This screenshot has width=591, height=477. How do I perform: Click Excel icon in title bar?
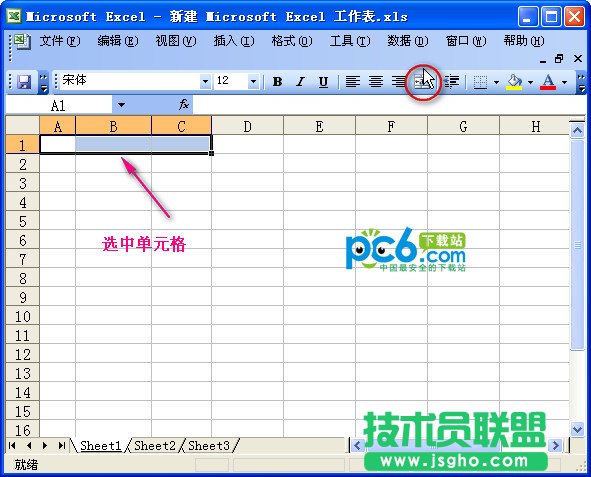(x=14, y=16)
